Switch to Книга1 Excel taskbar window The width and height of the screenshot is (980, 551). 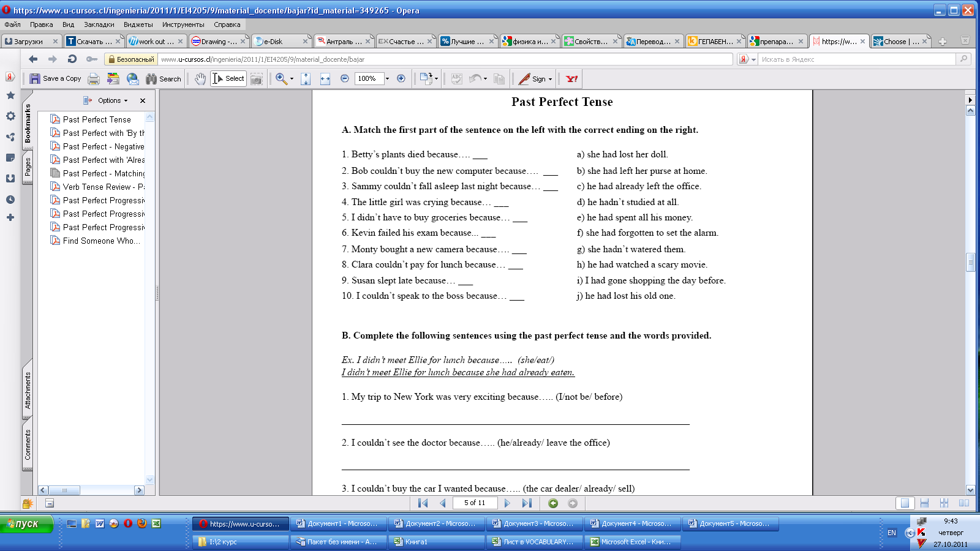click(436, 542)
